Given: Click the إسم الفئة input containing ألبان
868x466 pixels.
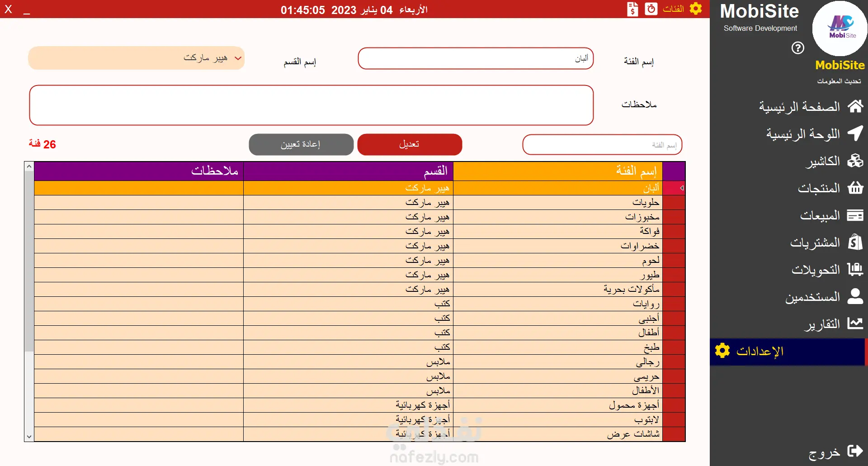Looking at the screenshot, I should click(x=476, y=58).
